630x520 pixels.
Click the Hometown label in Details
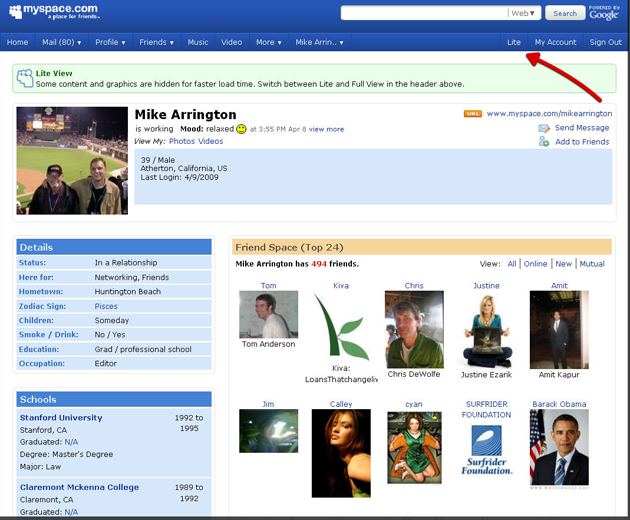pyautogui.click(x=41, y=292)
